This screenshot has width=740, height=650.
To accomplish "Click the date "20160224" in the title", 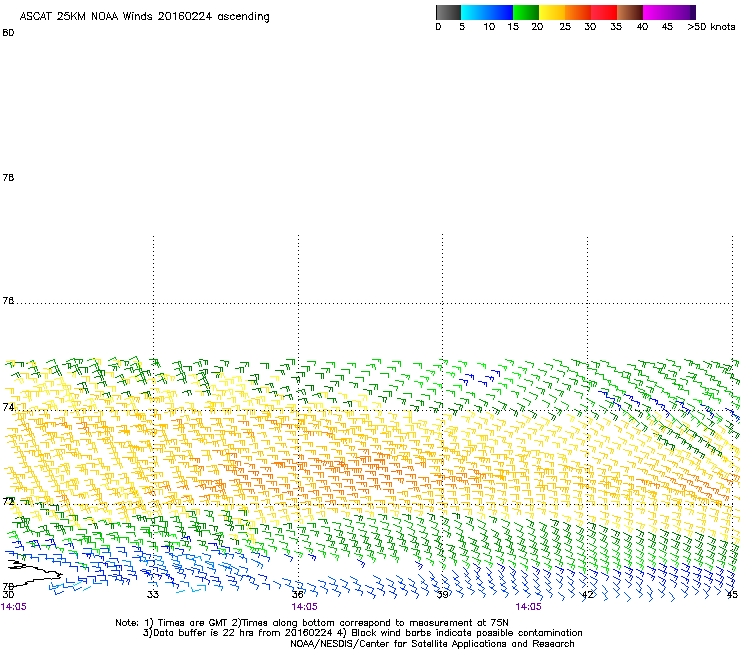I will click(x=185, y=16).
